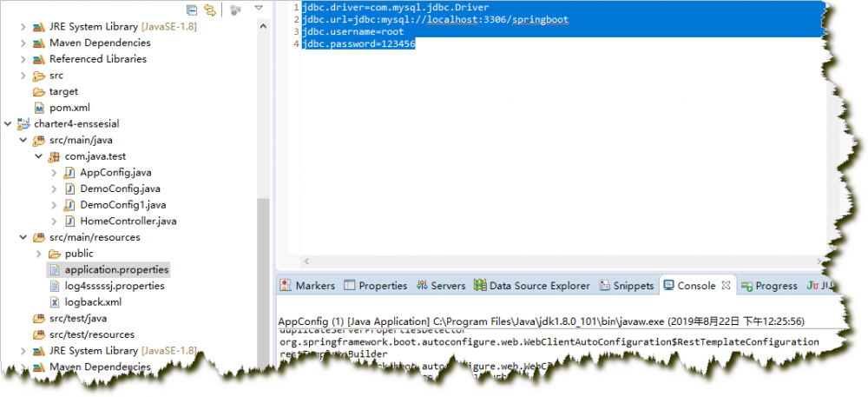Click the HomeController.java file icon
The height and width of the screenshot is (397, 868).
click(69, 221)
